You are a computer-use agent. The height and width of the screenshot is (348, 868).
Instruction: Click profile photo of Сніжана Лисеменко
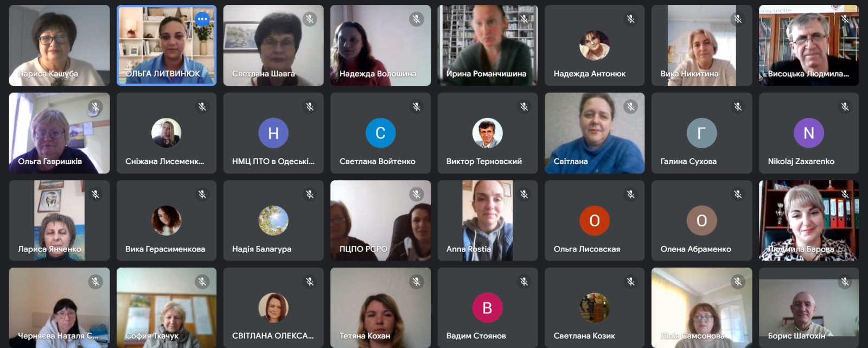(x=166, y=133)
